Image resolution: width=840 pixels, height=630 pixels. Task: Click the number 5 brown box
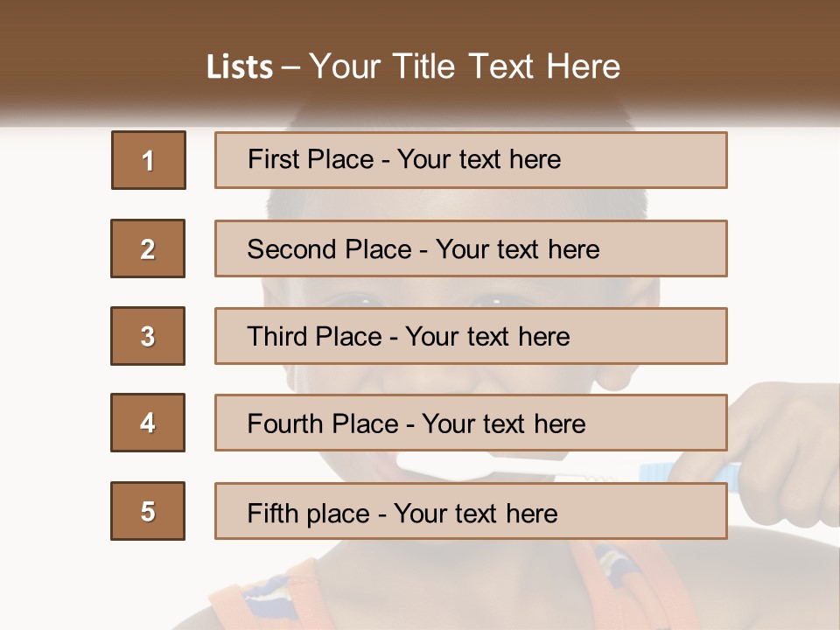[148, 511]
